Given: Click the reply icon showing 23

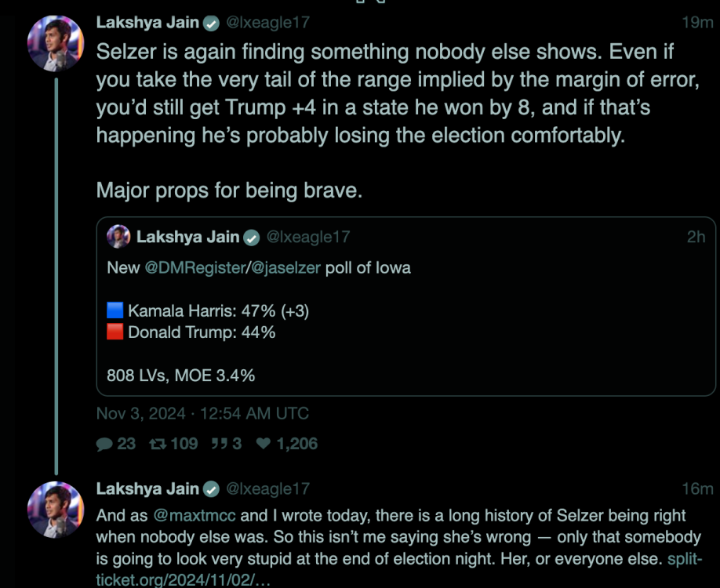Looking at the screenshot, I should click(104, 444).
